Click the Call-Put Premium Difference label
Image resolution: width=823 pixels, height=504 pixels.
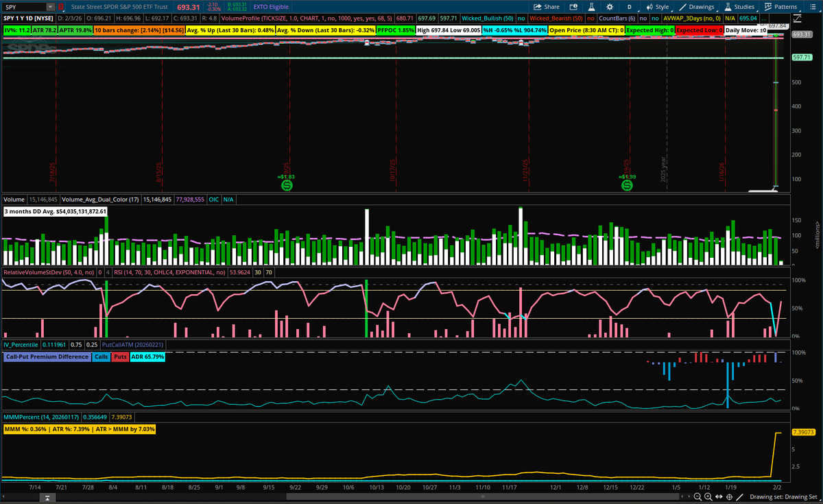click(47, 357)
